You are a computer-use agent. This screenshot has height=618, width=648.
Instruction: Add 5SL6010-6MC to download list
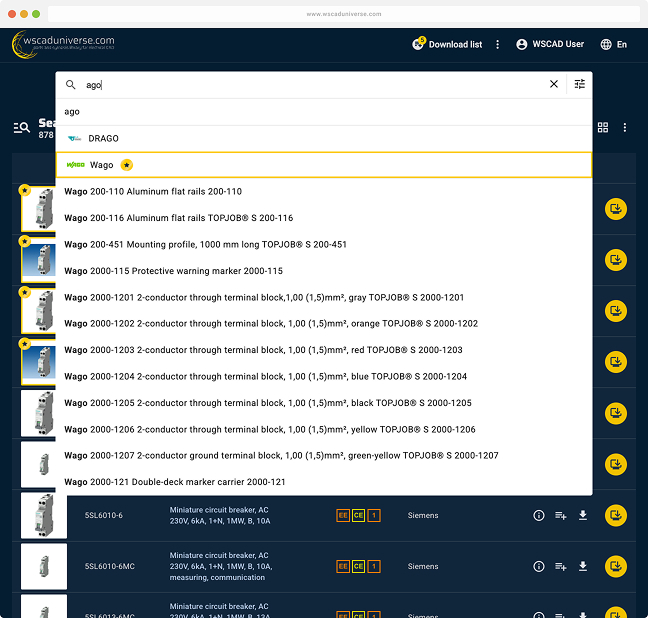561,566
